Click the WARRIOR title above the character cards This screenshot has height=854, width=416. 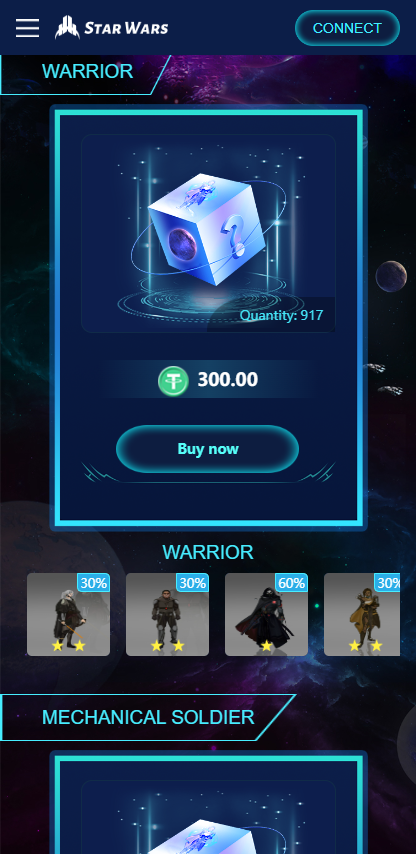click(x=208, y=552)
